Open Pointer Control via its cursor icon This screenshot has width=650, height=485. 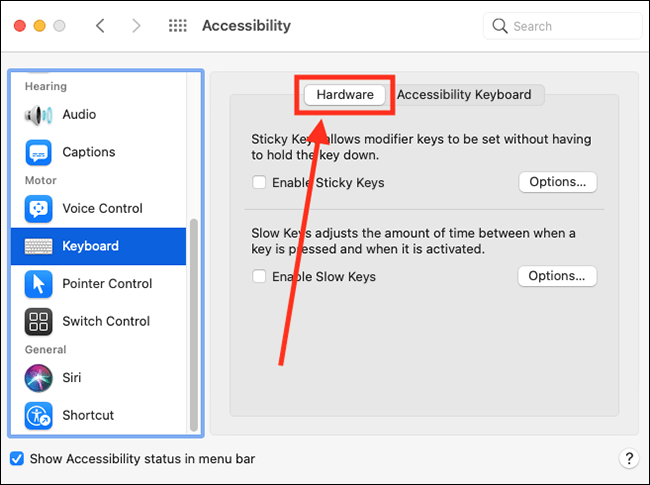(39, 284)
